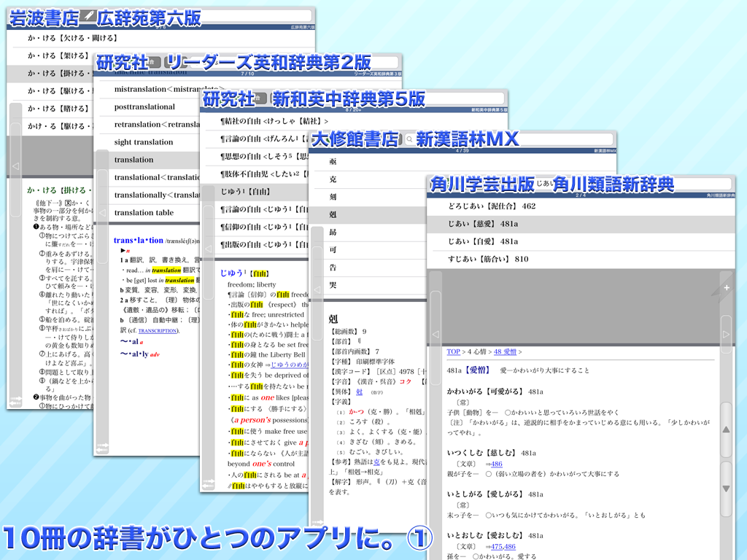747x560 pixels.
Task: Select the 哭 kanji row in Shinkangorin
Action: (369, 285)
